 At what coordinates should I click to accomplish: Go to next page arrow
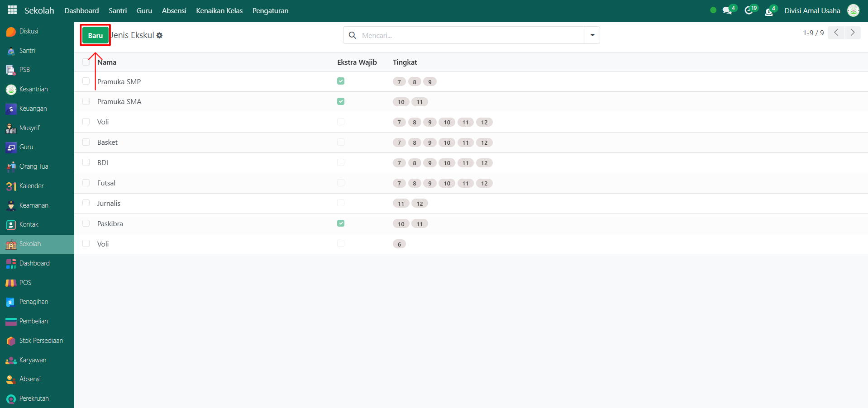pyautogui.click(x=853, y=33)
